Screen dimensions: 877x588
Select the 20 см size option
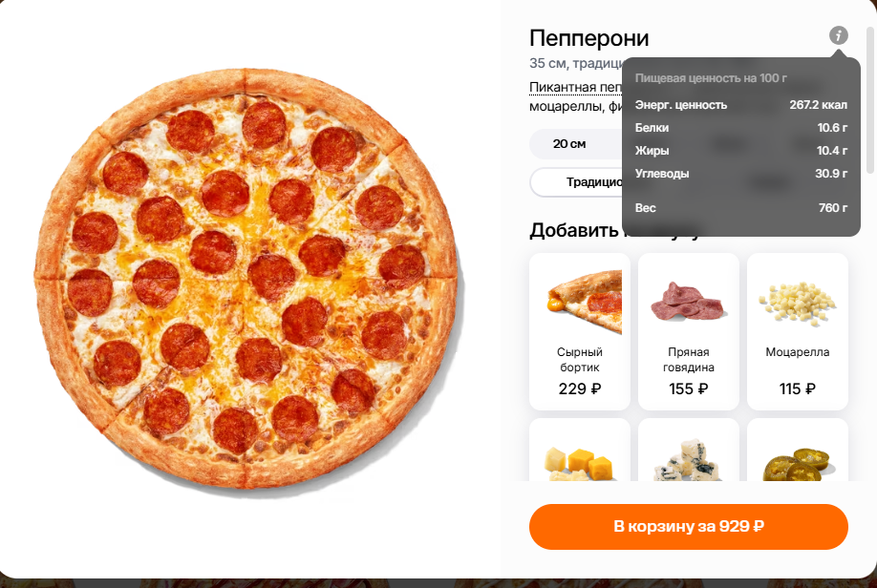pos(569,143)
